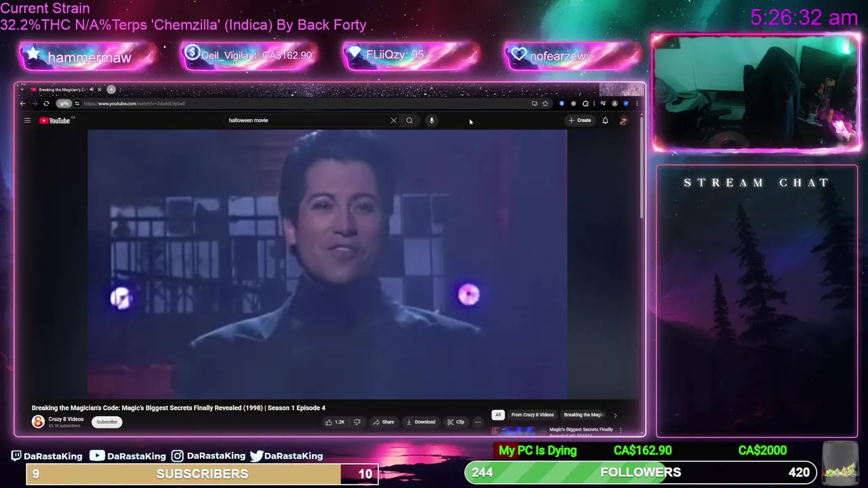Create a Clip of the video

pos(456,422)
